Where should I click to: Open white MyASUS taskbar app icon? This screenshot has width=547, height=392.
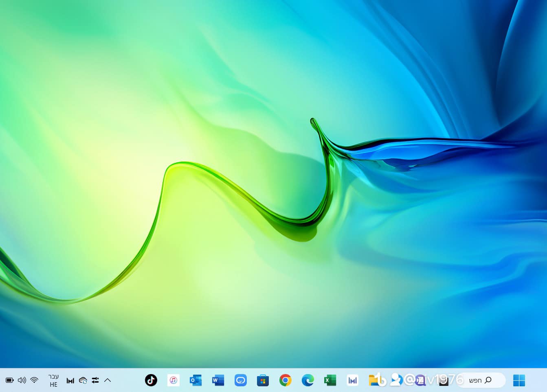pos(352,380)
